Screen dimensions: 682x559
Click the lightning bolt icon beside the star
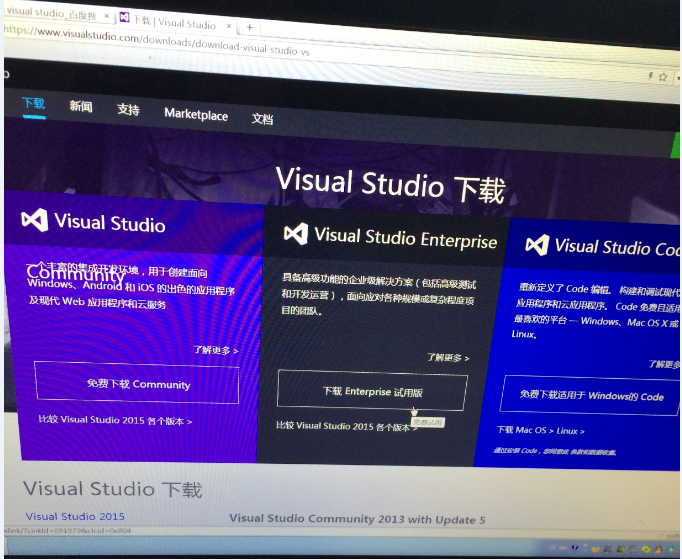coord(651,76)
